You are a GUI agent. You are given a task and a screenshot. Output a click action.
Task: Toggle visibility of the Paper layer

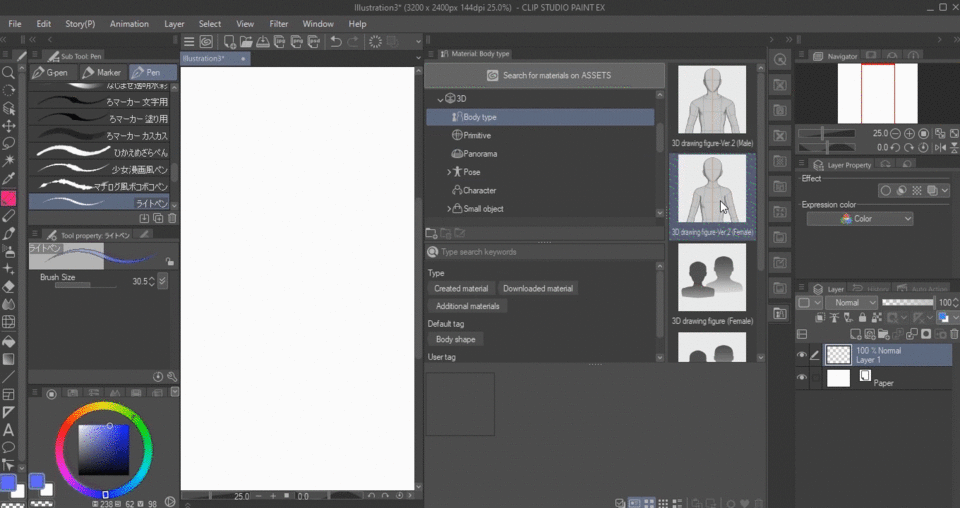click(802, 378)
